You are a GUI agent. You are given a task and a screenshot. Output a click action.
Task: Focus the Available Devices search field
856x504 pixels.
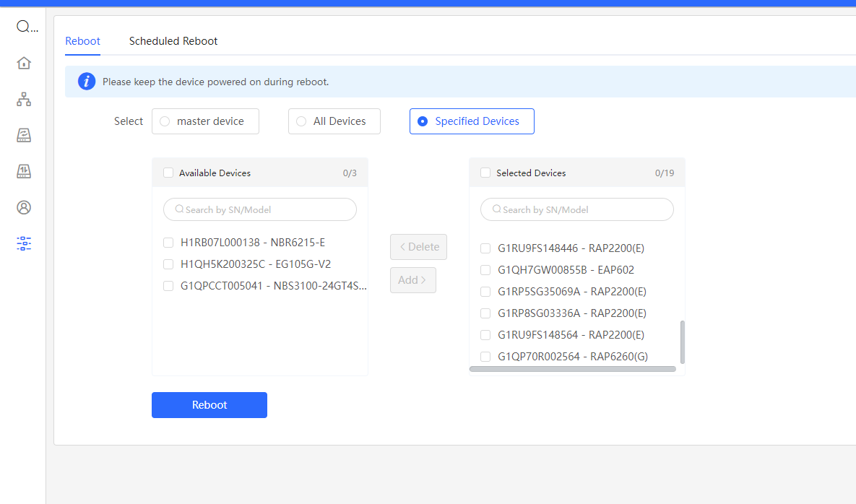coord(260,209)
